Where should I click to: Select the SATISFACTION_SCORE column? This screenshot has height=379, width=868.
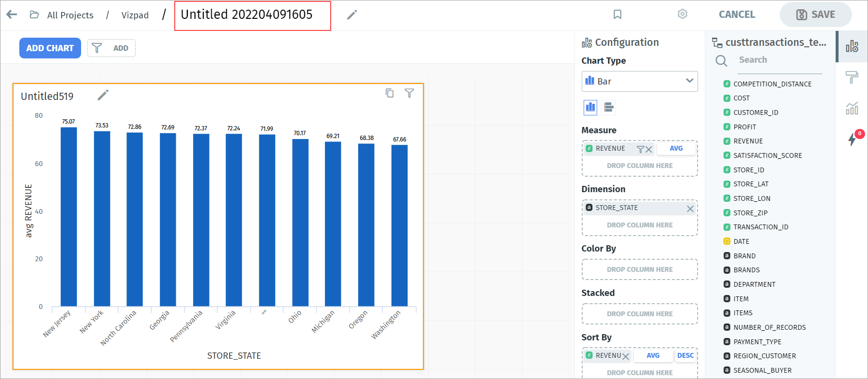[x=768, y=155]
